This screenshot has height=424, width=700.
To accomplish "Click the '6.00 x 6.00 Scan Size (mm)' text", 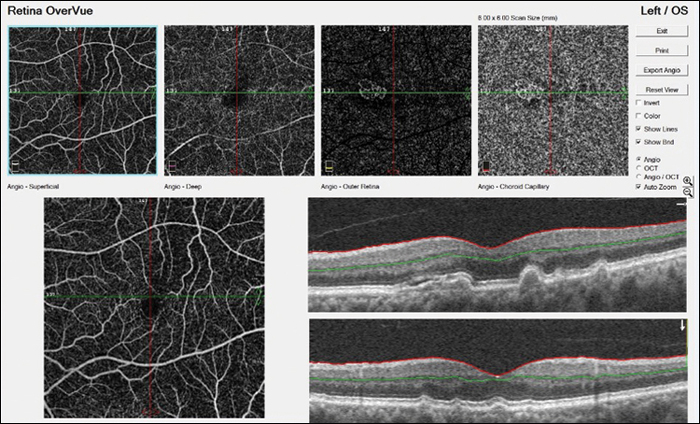I will coord(517,18).
